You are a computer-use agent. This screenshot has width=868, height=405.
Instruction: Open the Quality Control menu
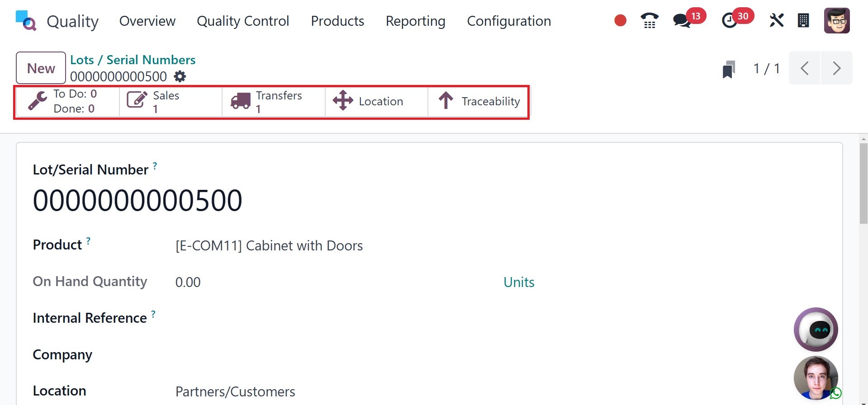tap(243, 21)
